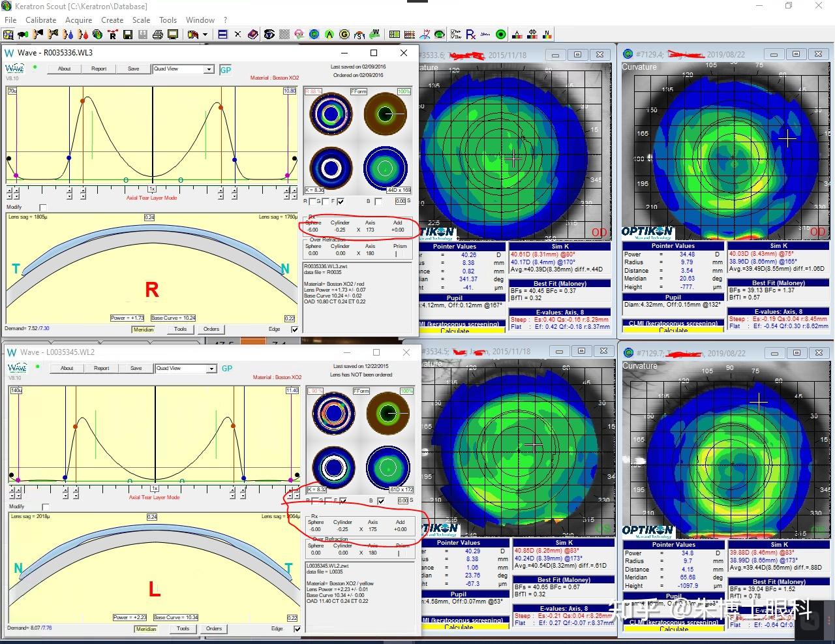Click the green circle 'A' toolbar icon
The image size is (835, 644).
pyautogui.click(x=329, y=35)
